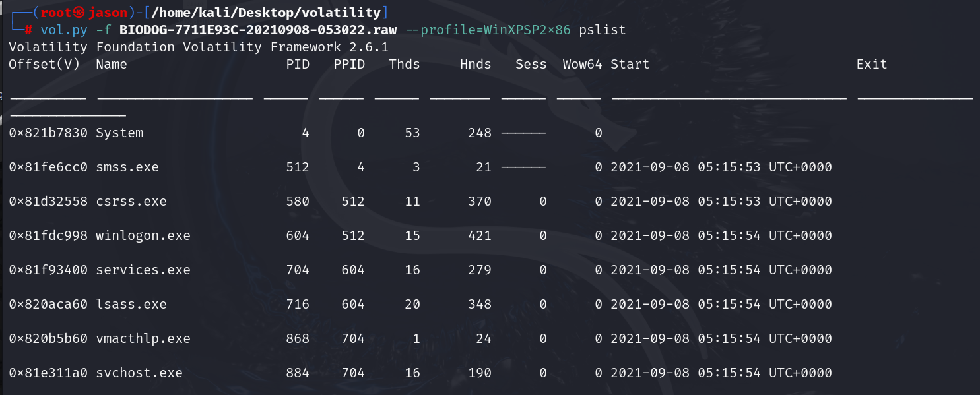980x395 pixels.
Task: Click the Exit column header
Action: tap(872, 65)
